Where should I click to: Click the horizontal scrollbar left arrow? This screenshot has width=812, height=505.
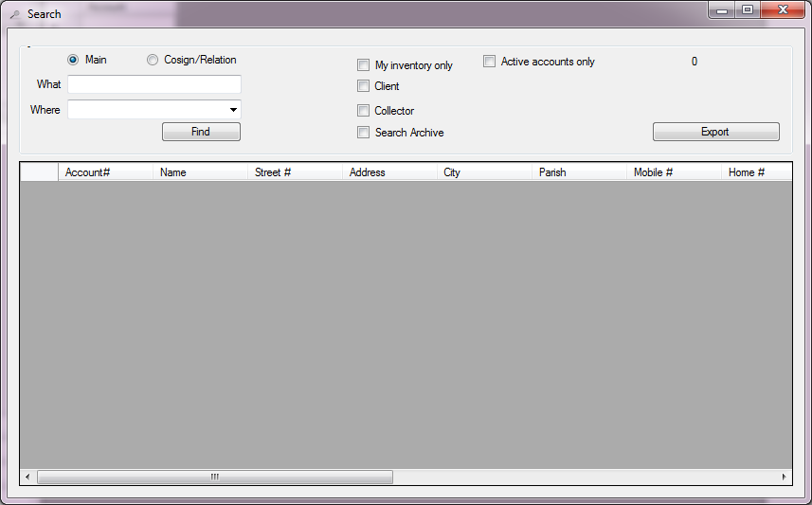(27, 477)
